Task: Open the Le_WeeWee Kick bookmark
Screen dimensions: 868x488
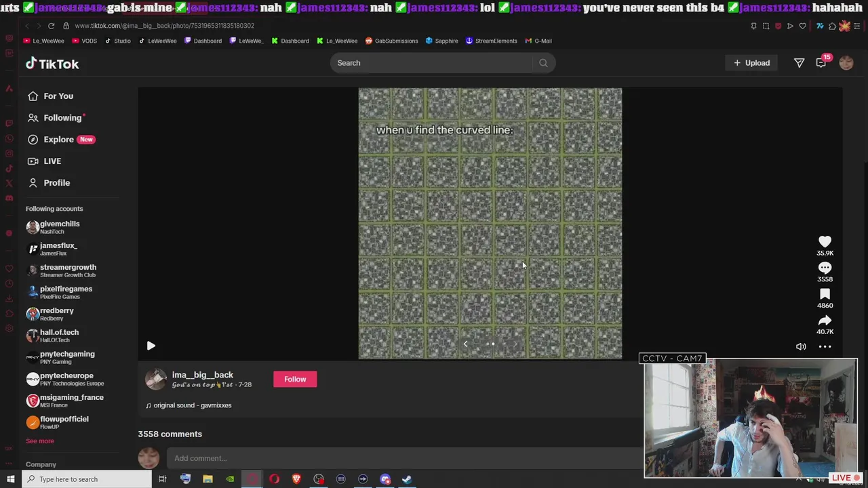Action: 336,41
